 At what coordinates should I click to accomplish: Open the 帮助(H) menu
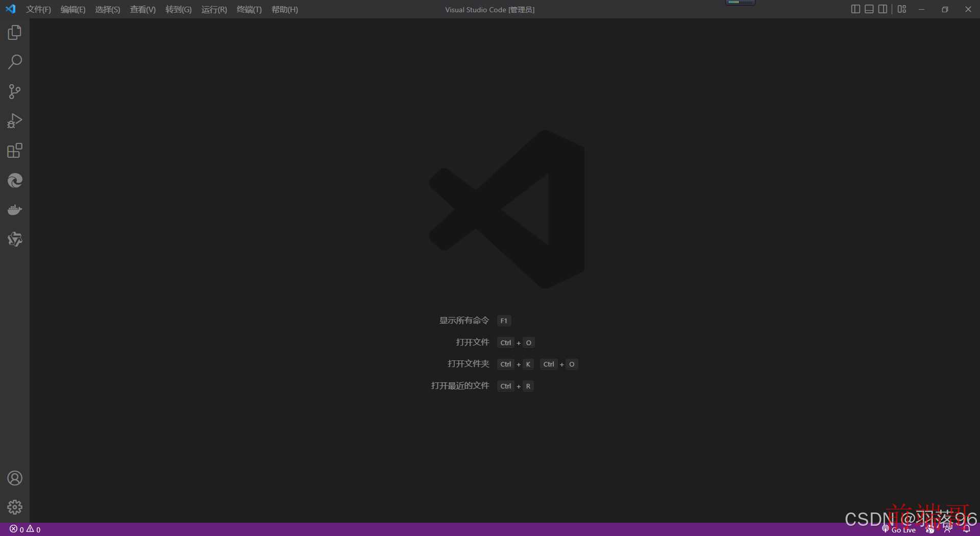tap(285, 10)
